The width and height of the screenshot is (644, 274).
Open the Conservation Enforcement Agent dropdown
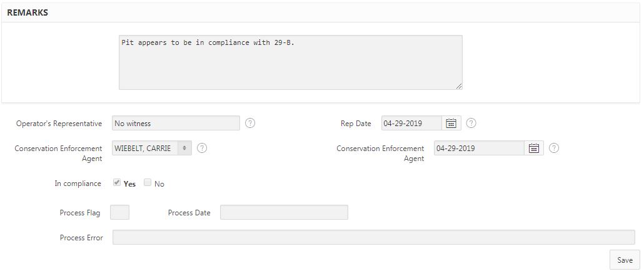(152, 148)
